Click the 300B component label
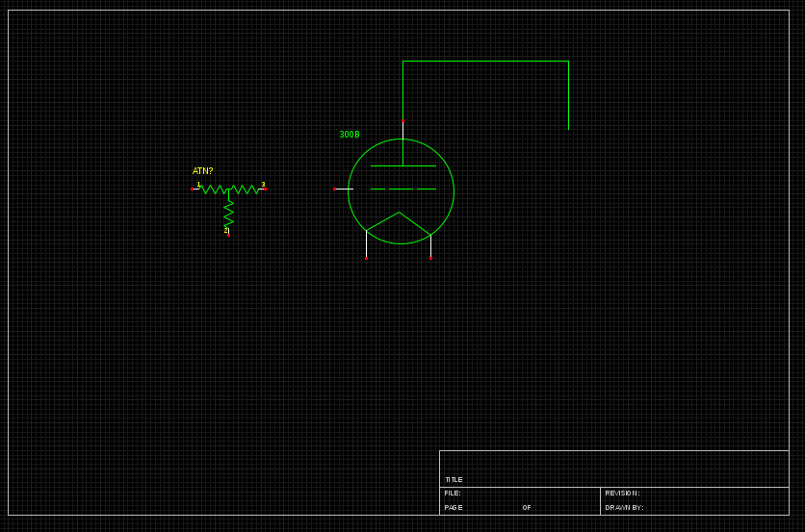The height and width of the screenshot is (532, 805). (x=349, y=135)
